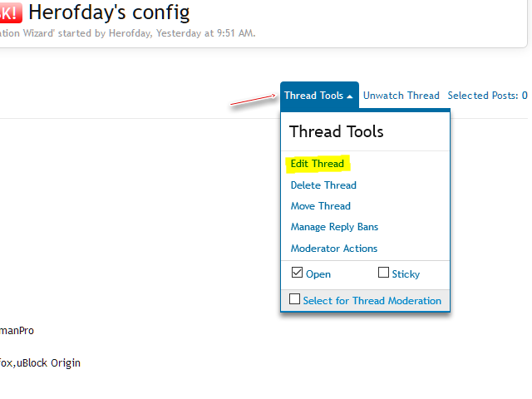Click the Sticky label text
The image size is (532, 399).
tap(406, 273)
